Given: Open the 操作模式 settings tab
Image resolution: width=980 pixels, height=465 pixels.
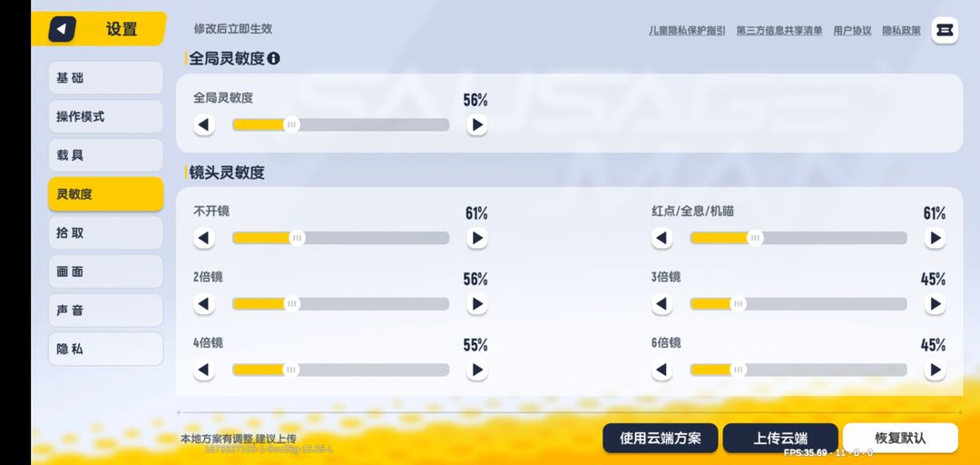Looking at the screenshot, I should [x=105, y=116].
